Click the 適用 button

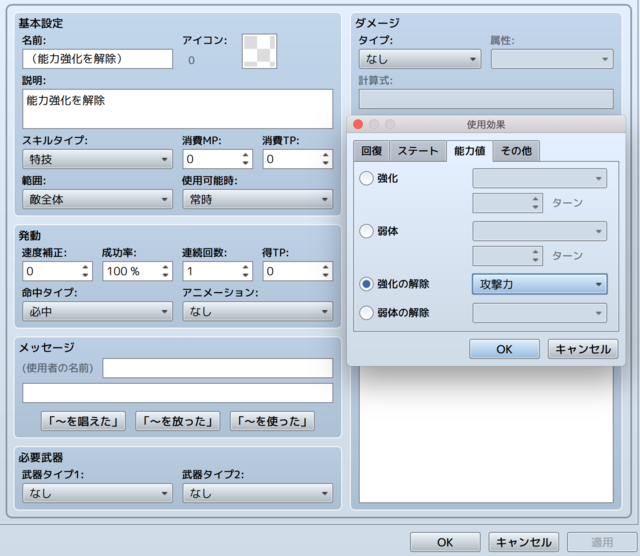click(x=602, y=542)
